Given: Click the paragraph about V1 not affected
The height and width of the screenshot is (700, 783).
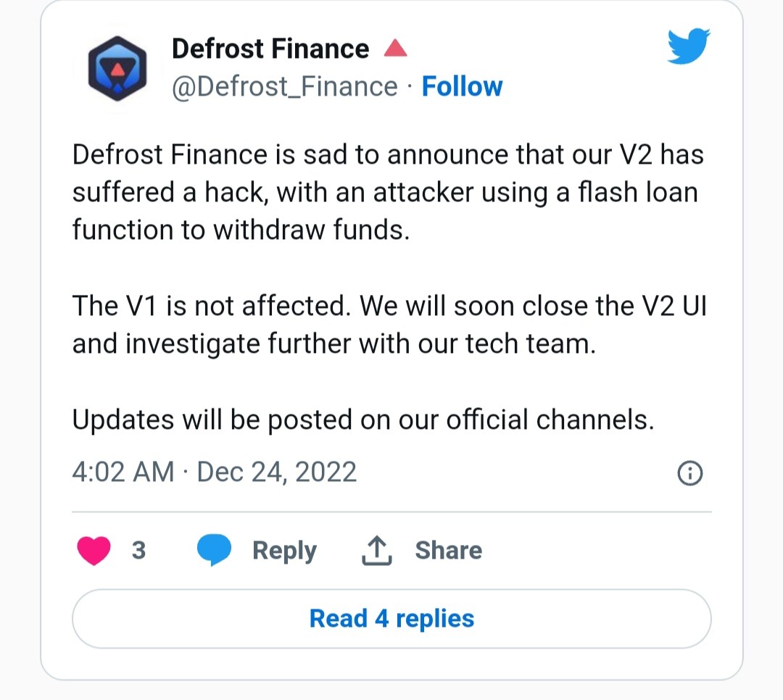Looking at the screenshot, I should [389, 325].
